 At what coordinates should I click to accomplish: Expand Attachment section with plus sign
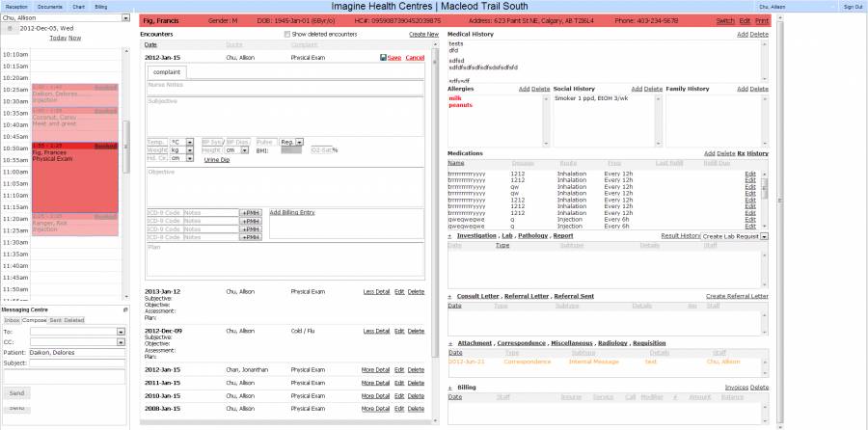449,343
